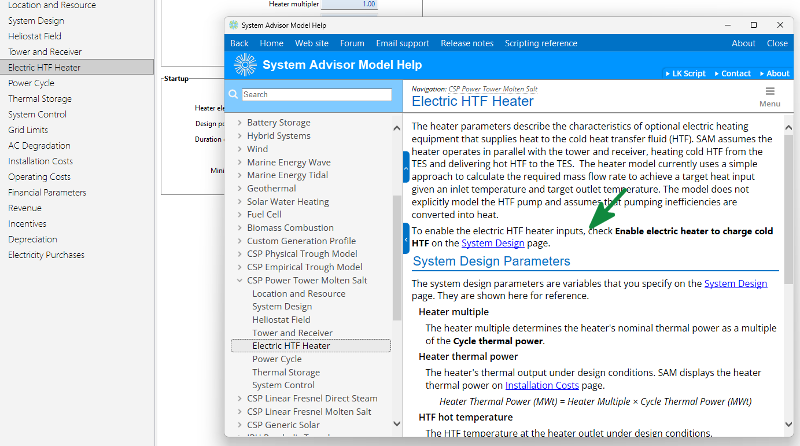Open the Contact link in the help header
This screenshot has width=800, height=446.
tap(733, 73)
